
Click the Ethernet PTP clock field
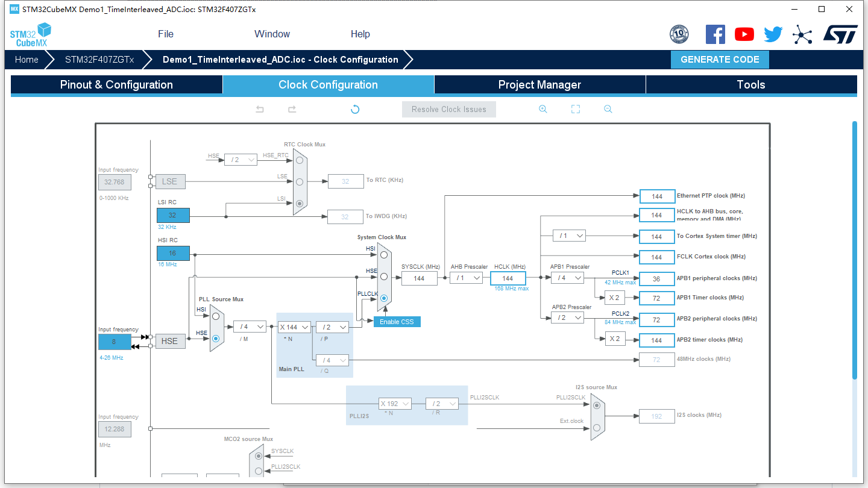tap(657, 196)
